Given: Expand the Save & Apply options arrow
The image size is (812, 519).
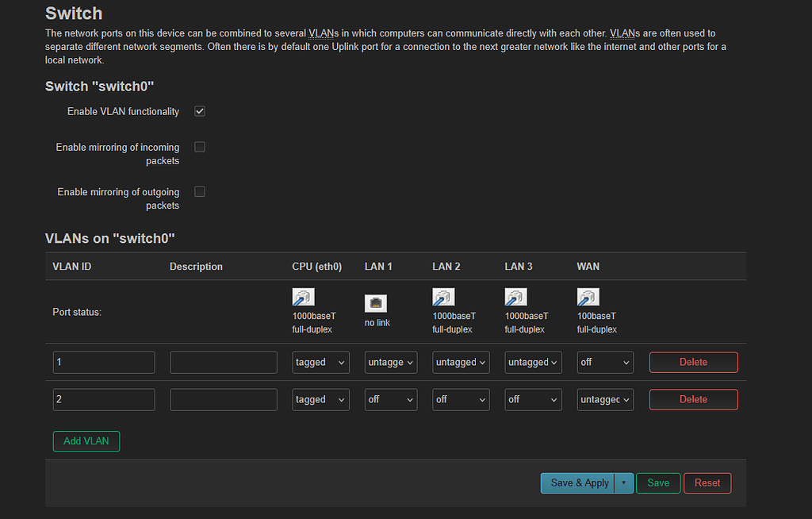Looking at the screenshot, I should [x=623, y=482].
